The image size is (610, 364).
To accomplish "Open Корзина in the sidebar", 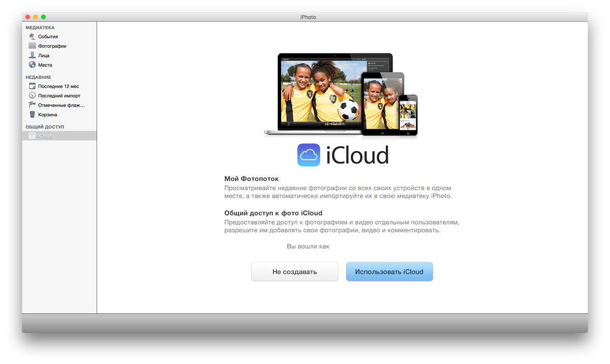I will tap(59, 115).
